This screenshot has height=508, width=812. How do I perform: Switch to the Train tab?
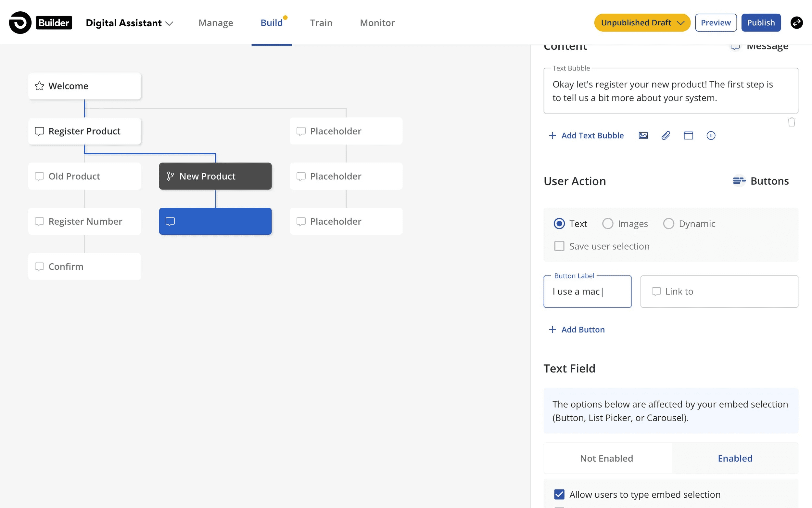coord(321,23)
